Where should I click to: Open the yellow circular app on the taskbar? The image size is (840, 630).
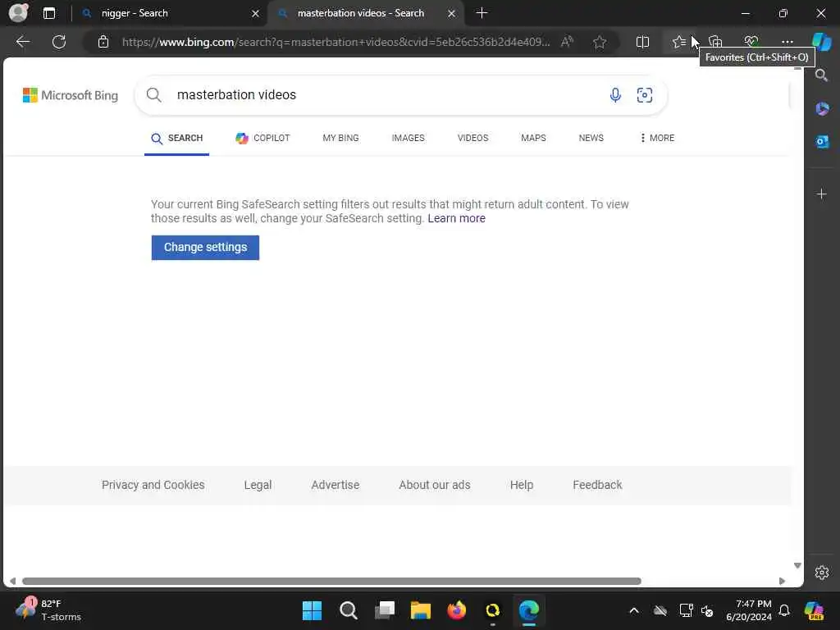pos(492,610)
